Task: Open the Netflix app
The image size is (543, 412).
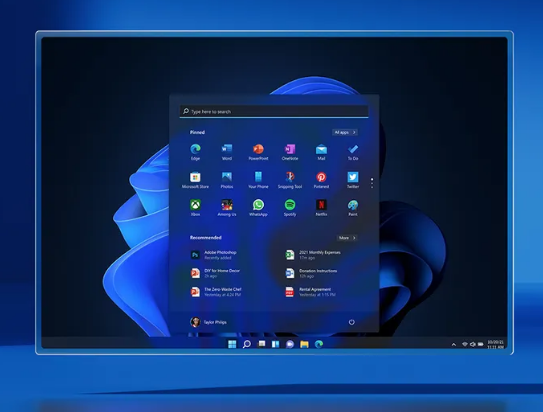Action: [x=321, y=208]
